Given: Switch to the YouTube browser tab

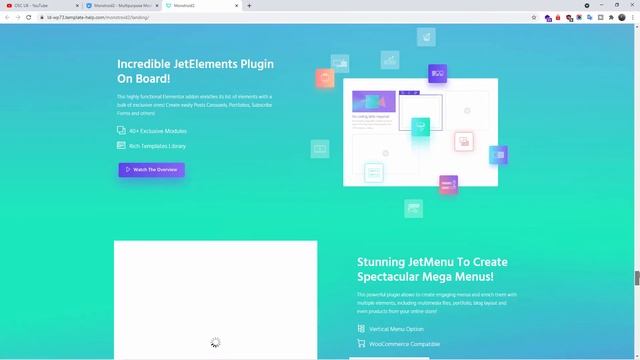Looking at the screenshot, I should (x=41, y=6).
